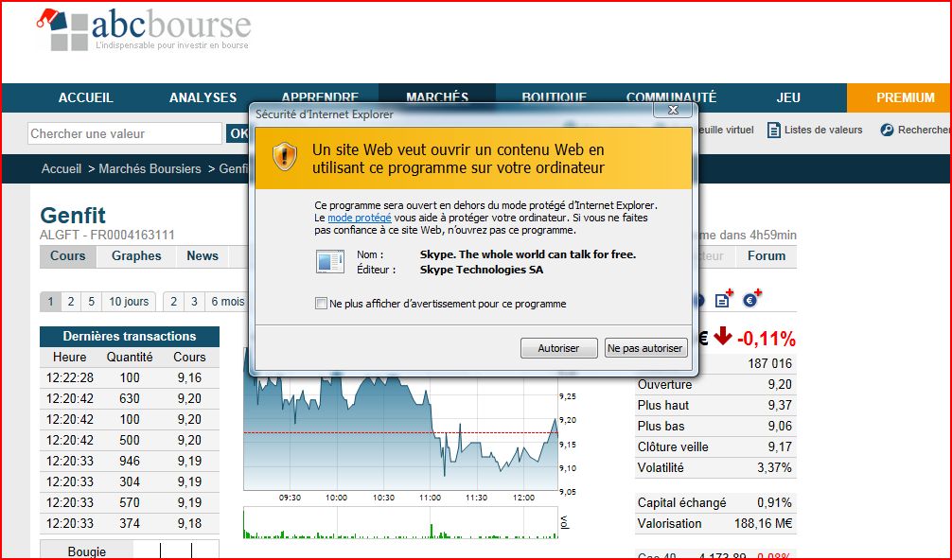The width and height of the screenshot is (952, 560).
Task: Close the Internet Explorer security dialog
Action: [673, 110]
